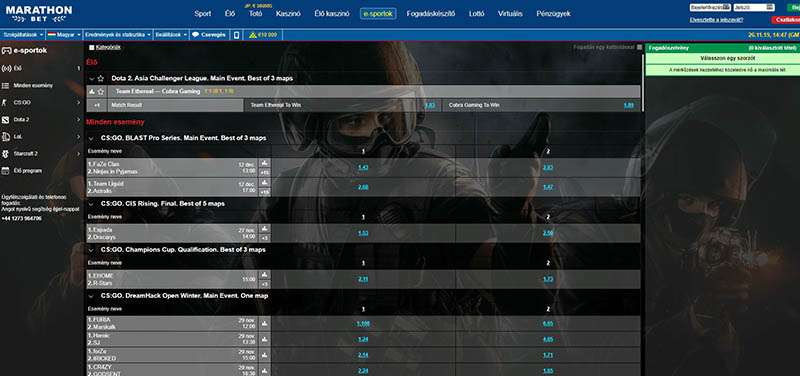Collapse the CS:GO CIS Rising Final section
Image resolution: width=800 pixels, height=376 pixels.
[91, 204]
